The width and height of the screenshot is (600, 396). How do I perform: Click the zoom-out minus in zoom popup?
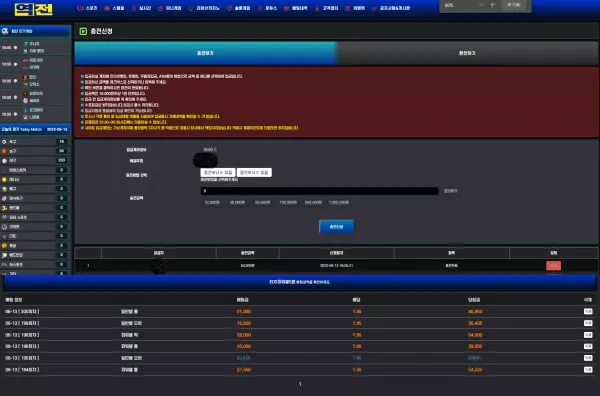481,5
